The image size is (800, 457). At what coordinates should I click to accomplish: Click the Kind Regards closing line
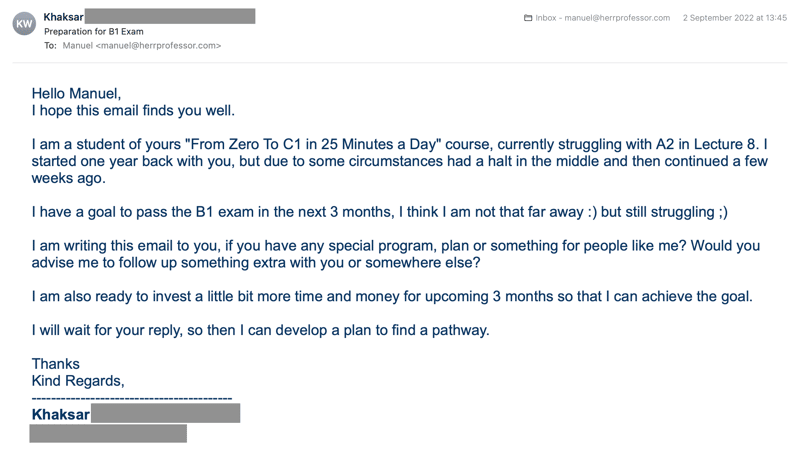point(78,380)
